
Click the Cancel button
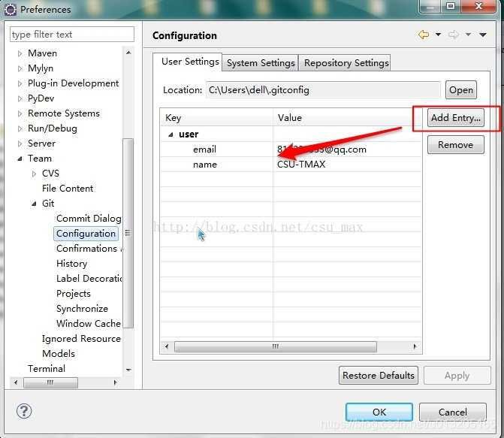click(x=453, y=412)
